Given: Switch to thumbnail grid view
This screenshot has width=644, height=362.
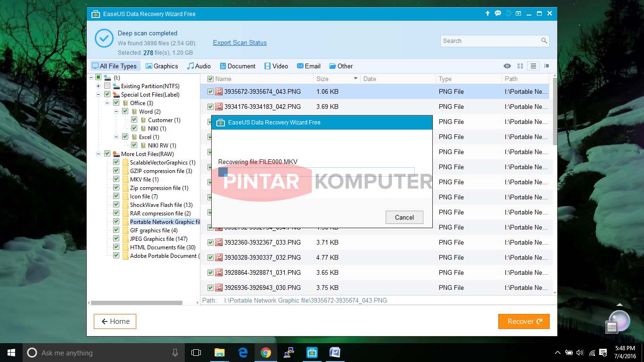Looking at the screenshot, I should (520, 66).
